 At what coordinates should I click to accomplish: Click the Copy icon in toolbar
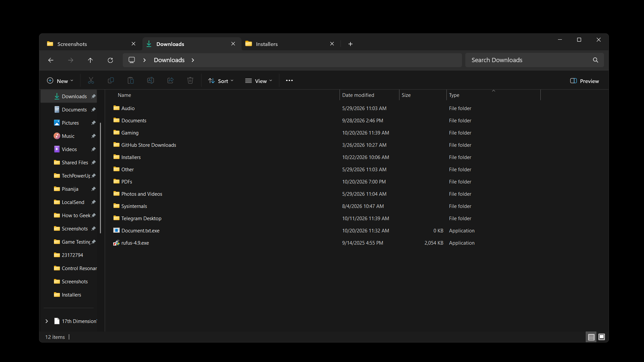[111, 81]
